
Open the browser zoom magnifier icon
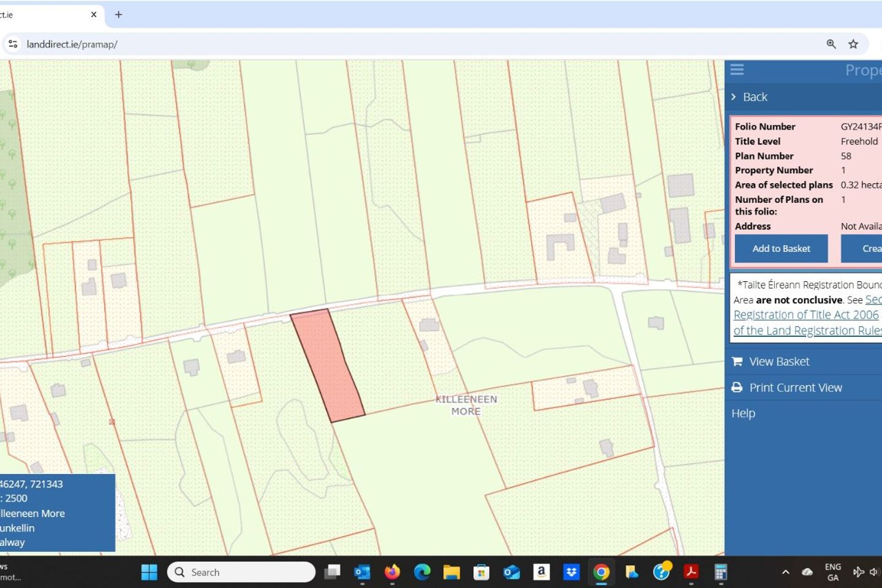pyautogui.click(x=831, y=44)
